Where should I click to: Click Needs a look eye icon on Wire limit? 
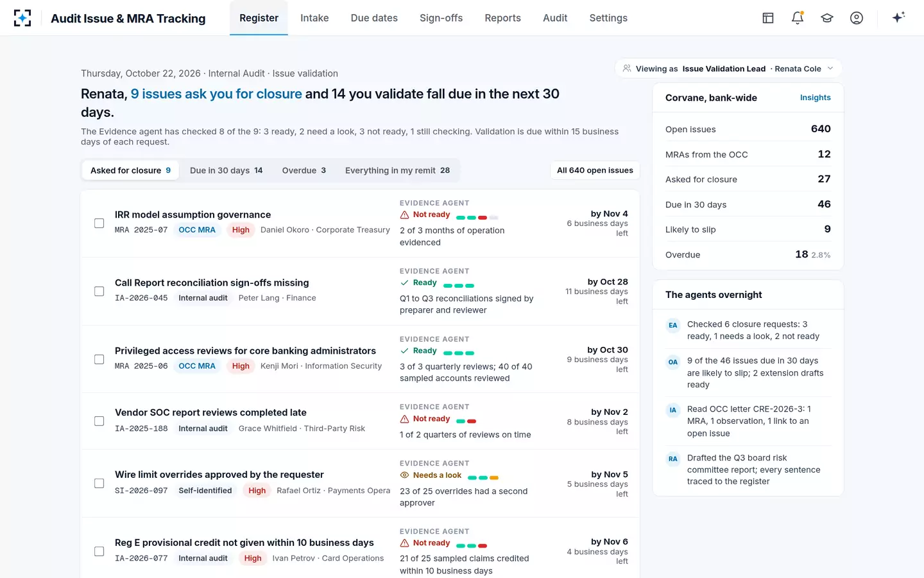tap(404, 475)
